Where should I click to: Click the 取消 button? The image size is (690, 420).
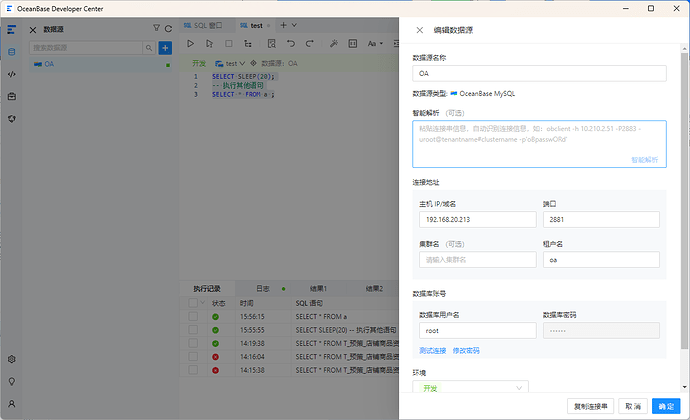pos(633,406)
